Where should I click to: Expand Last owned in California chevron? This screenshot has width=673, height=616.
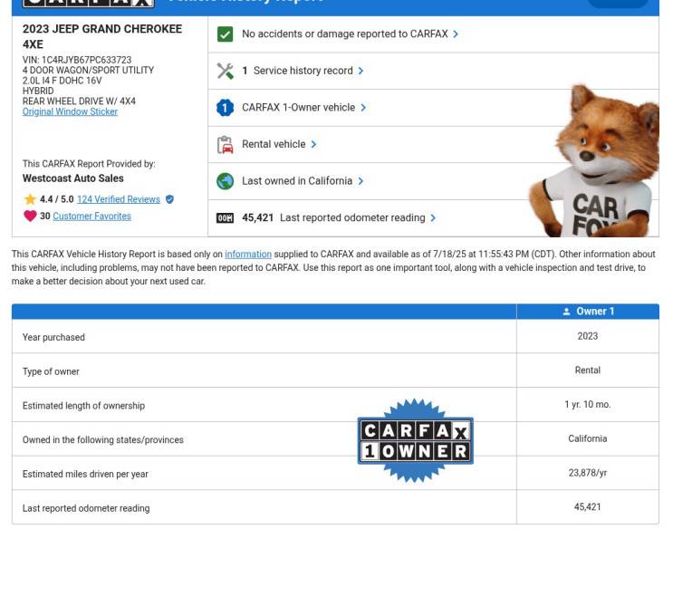tap(361, 181)
